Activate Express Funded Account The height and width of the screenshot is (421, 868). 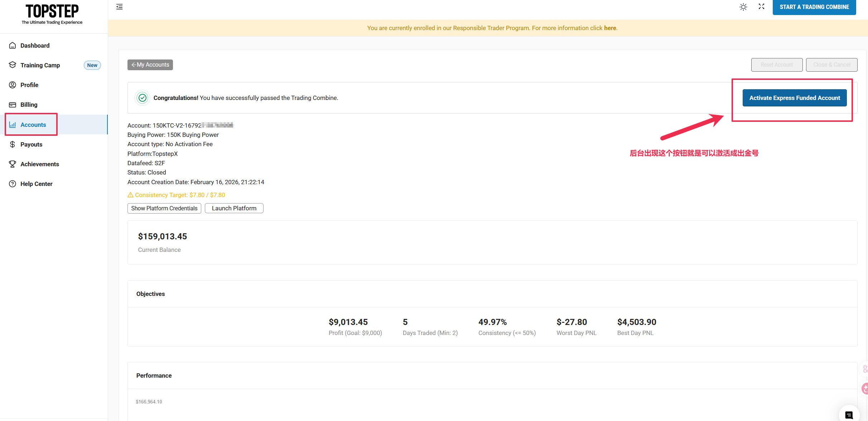[x=795, y=98]
